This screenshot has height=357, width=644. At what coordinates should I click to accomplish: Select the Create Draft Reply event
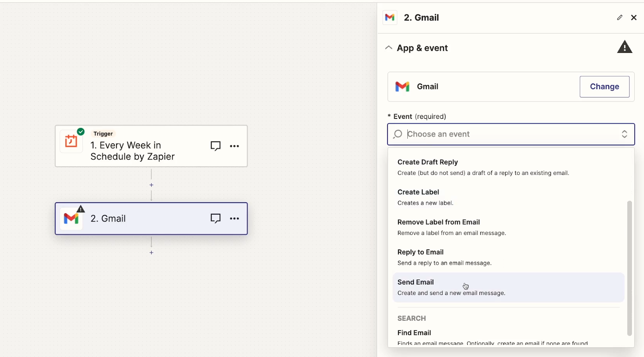(x=508, y=167)
